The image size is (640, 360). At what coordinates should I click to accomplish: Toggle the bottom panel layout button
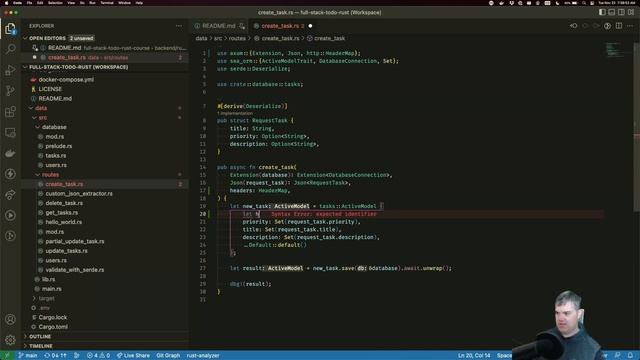pyautogui.click(x=611, y=12)
